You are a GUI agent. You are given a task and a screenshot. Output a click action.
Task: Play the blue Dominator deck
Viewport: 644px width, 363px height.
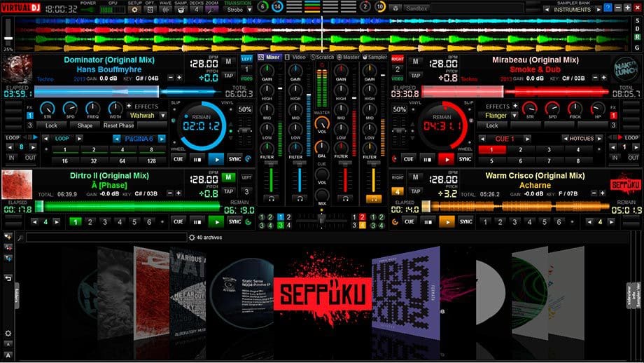216,159
